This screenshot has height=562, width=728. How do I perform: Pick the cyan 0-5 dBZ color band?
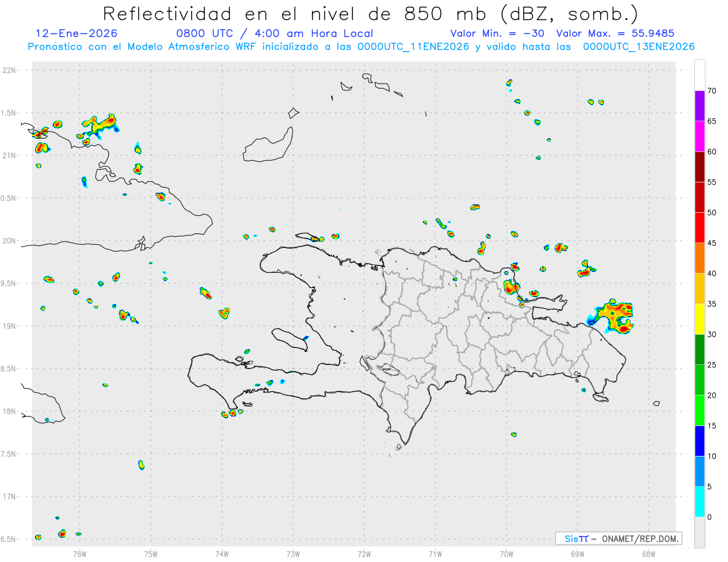[699, 502]
